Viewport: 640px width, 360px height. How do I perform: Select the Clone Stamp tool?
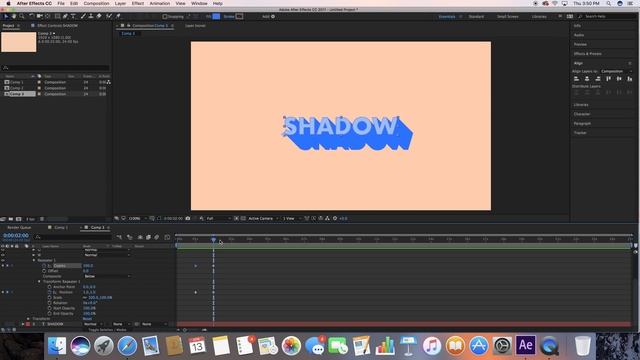[91, 16]
